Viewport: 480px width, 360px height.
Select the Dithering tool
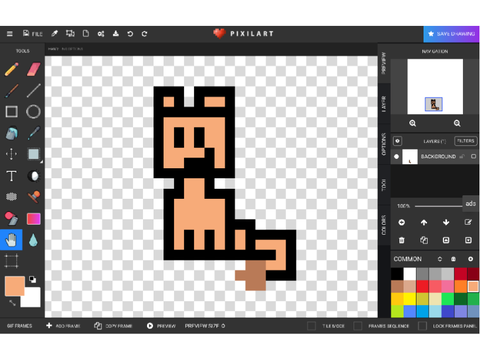[x=12, y=197]
